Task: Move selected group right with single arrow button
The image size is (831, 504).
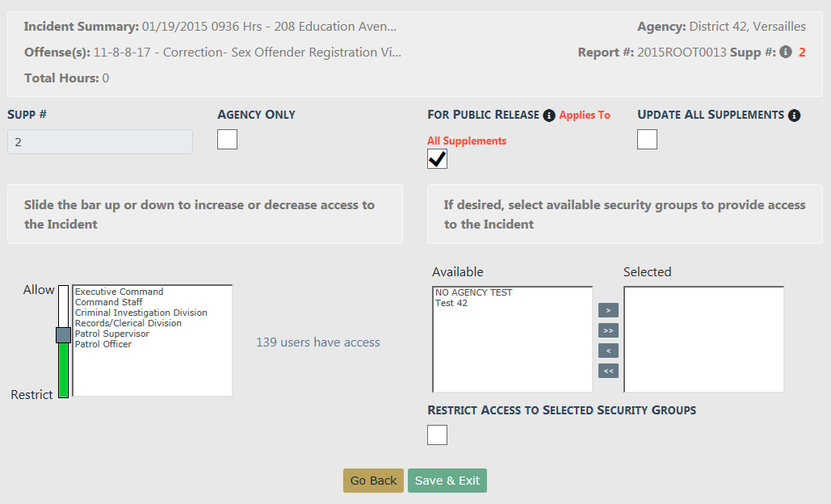Action: click(608, 310)
